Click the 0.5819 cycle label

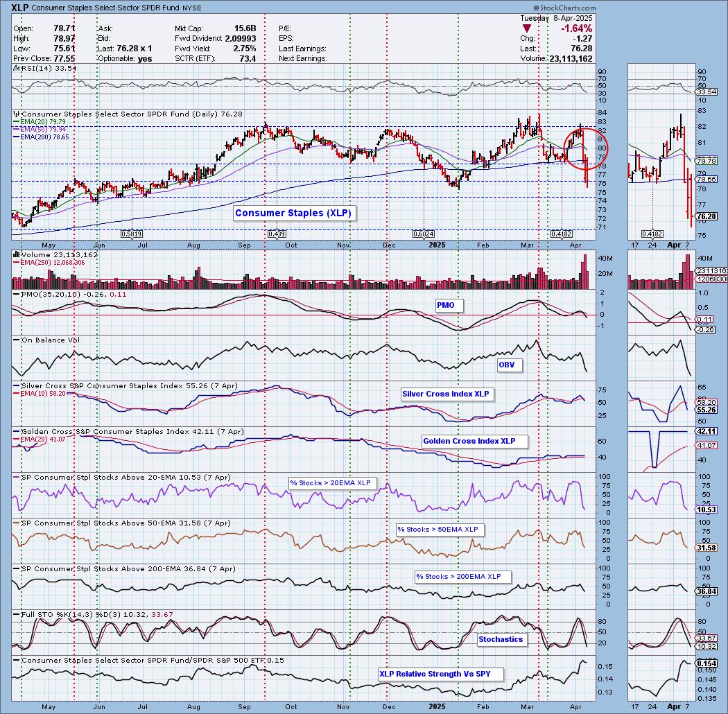click(x=132, y=234)
